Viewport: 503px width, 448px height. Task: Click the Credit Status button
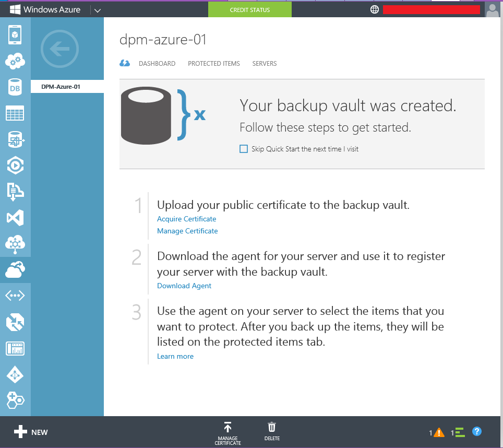250,9
